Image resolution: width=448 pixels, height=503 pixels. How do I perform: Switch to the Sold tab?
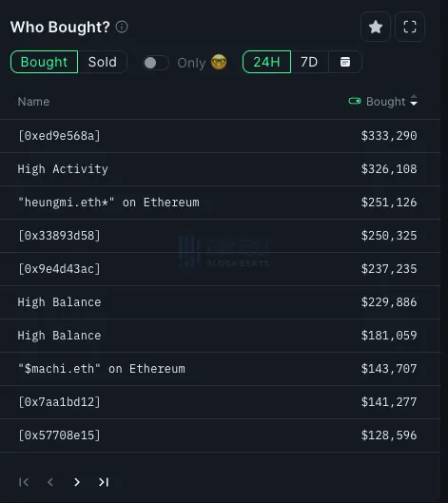[103, 62]
